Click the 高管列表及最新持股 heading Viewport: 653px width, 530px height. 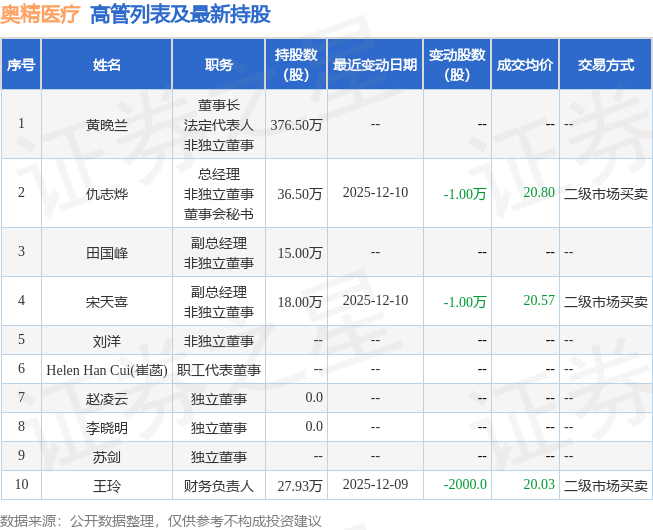(x=180, y=14)
